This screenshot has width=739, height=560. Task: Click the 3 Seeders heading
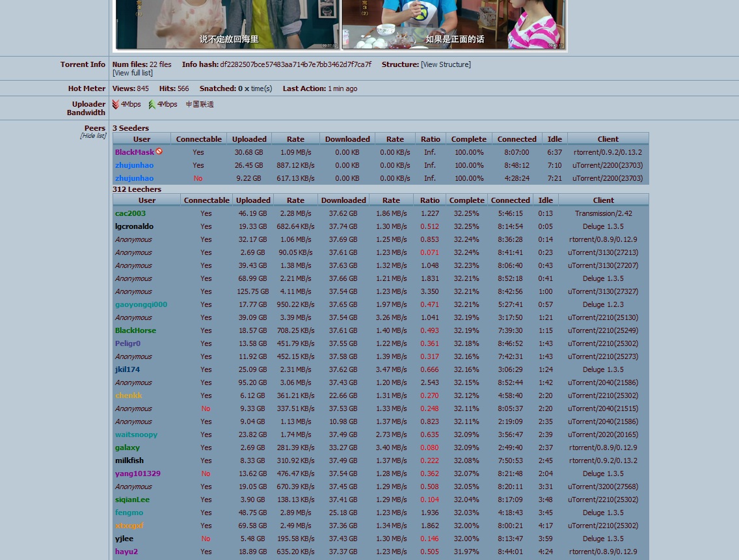[131, 128]
